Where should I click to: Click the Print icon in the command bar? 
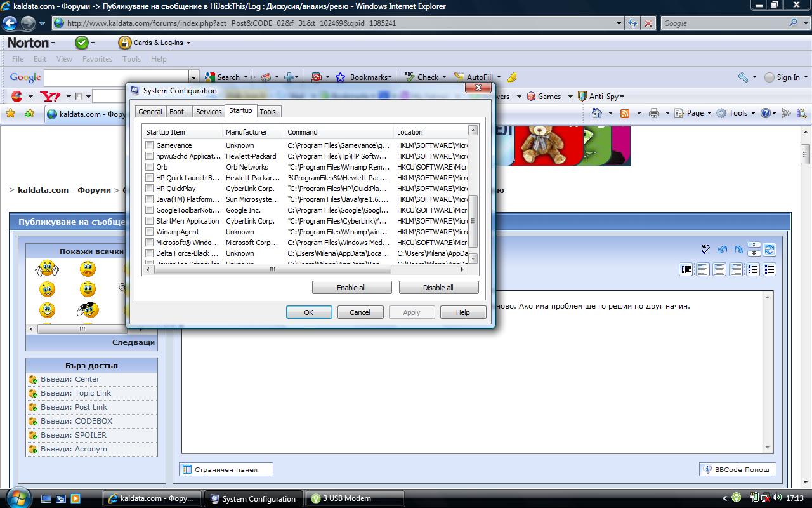click(x=654, y=113)
